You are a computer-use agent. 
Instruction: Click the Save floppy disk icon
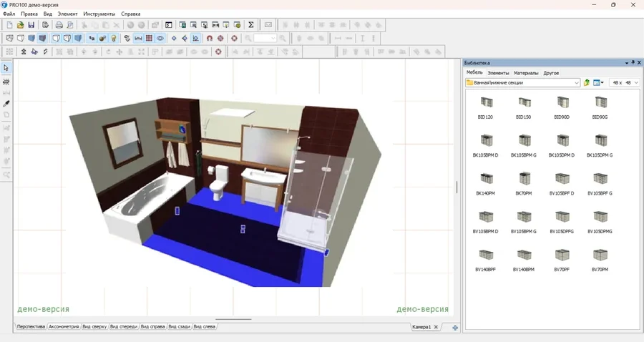(x=31, y=25)
